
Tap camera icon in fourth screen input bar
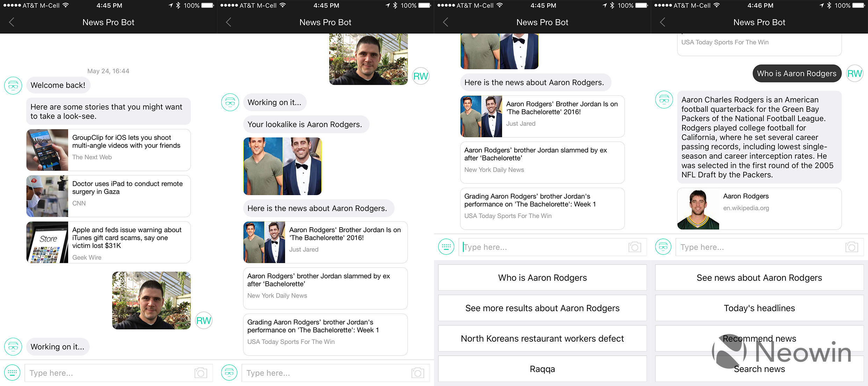click(852, 247)
